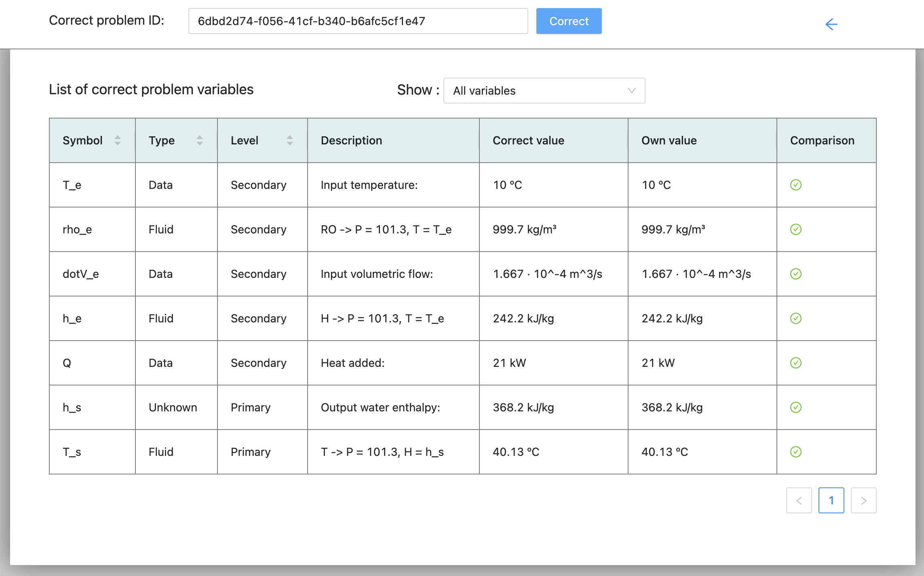The height and width of the screenshot is (576, 924).
Task: Click the 'Correct problem ID:' label
Action: point(107,20)
